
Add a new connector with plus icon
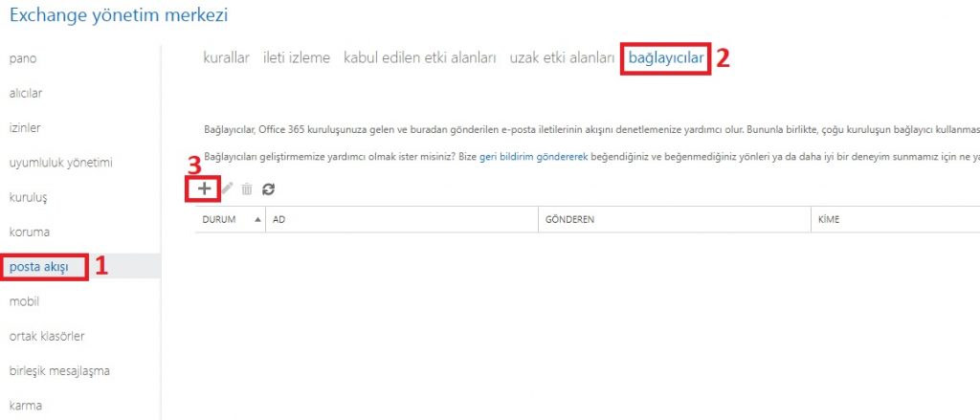click(205, 188)
